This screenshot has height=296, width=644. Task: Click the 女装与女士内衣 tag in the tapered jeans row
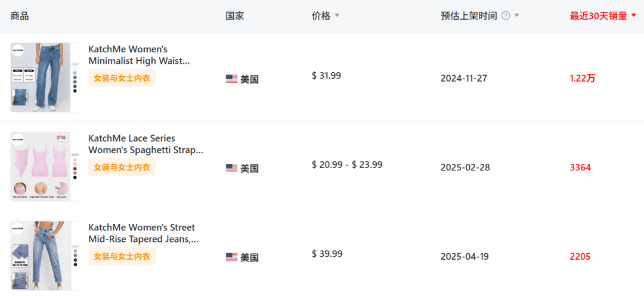(122, 257)
